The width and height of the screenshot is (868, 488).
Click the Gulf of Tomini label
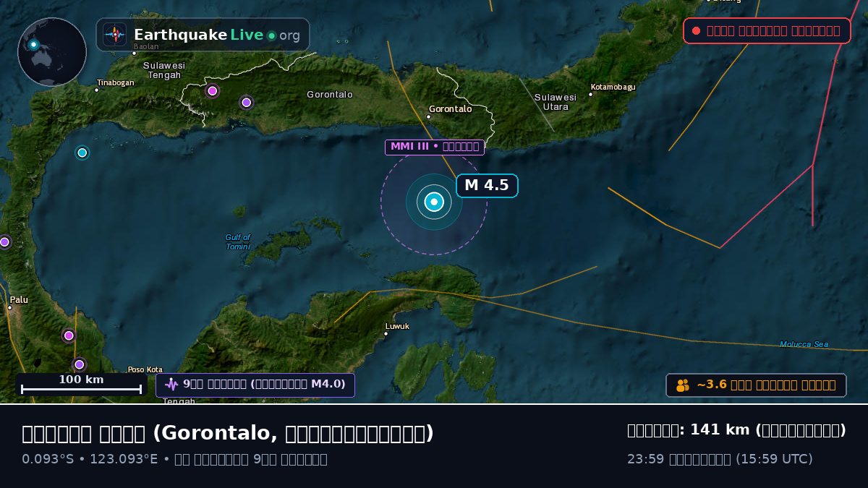click(237, 241)
